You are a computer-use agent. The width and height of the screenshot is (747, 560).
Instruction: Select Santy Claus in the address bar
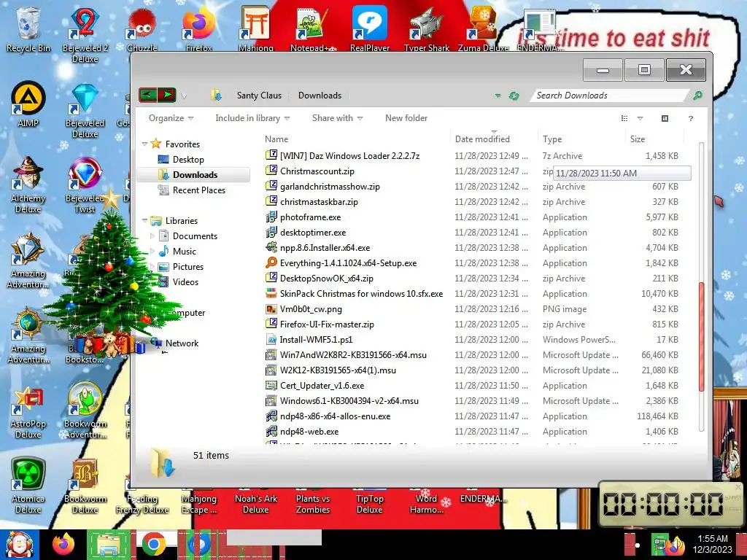(x=259, y=96)
